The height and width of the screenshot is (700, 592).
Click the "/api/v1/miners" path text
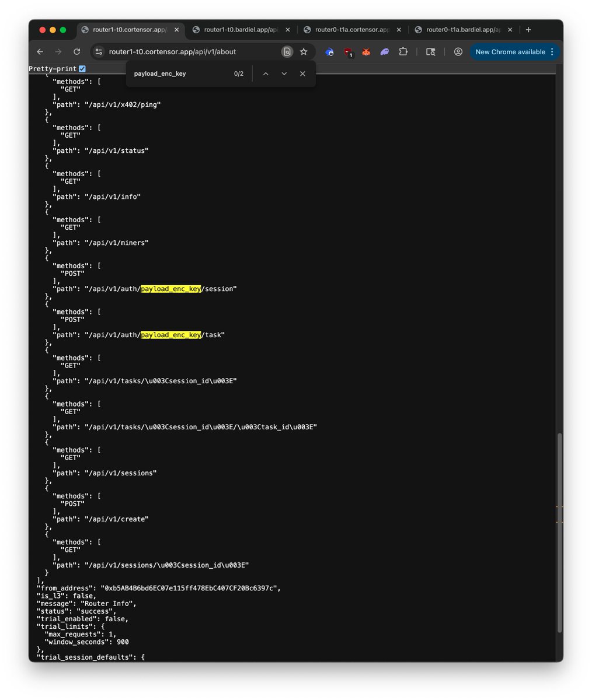tap(117, 243)
